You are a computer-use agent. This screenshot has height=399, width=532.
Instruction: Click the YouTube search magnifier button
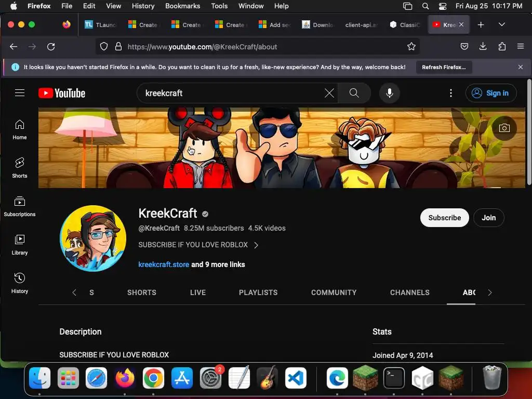click(x=354, y=93)
